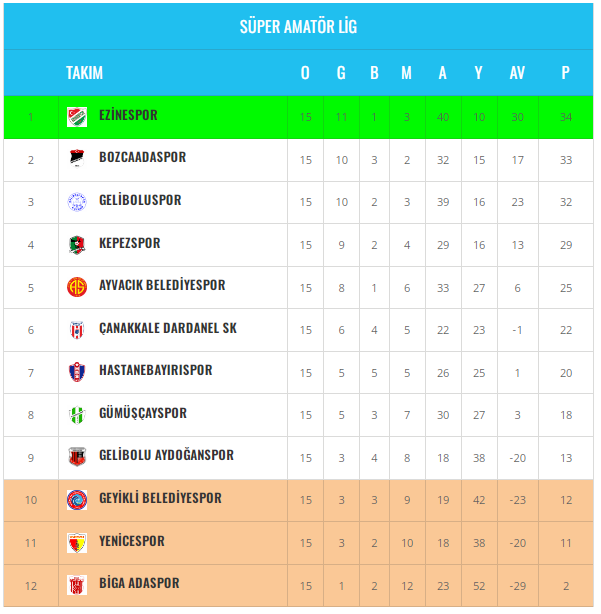
Task: Click the Yenicespor team badge
Action: 77,542
